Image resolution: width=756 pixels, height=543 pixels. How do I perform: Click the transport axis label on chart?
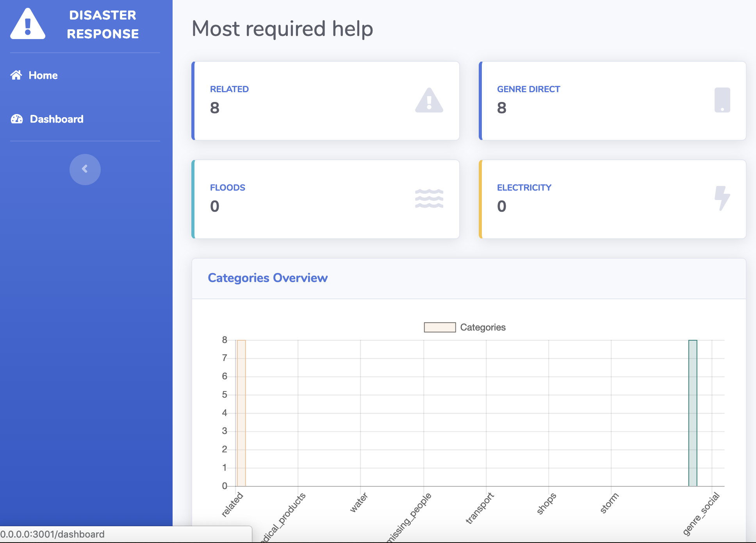tap(480, 508)
